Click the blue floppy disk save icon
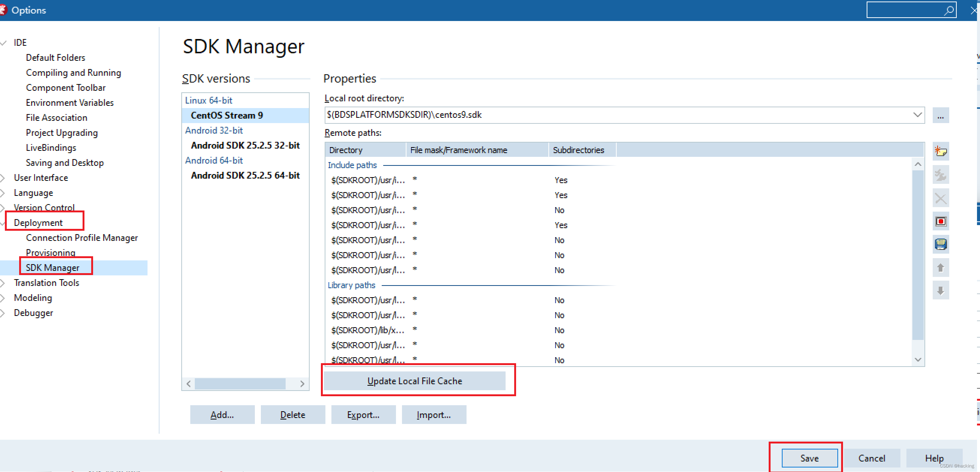This screenshot has height=472, width=980. point(941,244)
